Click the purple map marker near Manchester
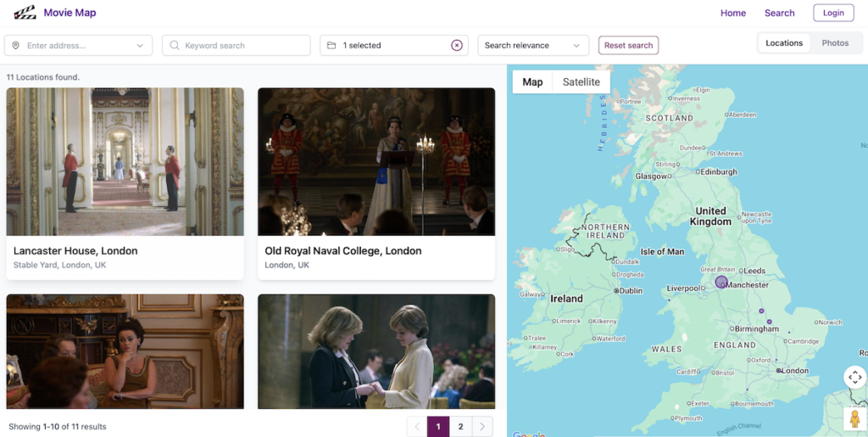Viewport: 868px width, 437px height. click(x=721, y=282)
